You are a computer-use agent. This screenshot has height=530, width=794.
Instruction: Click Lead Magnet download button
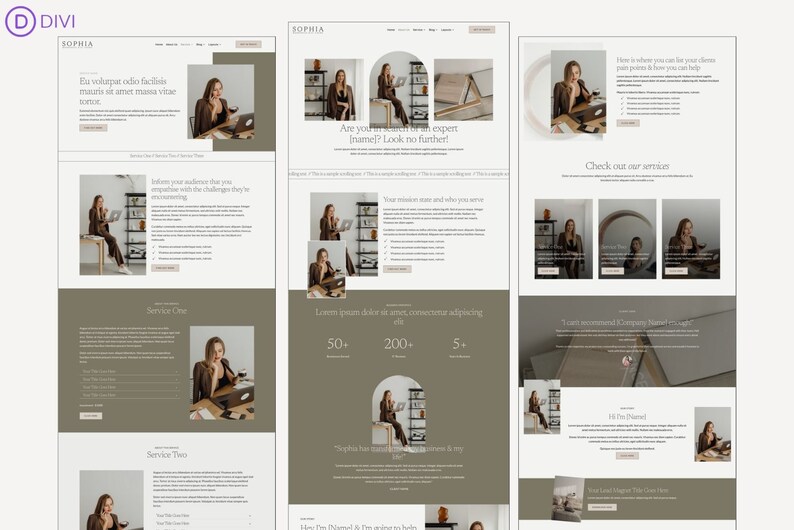pos(602,507)
